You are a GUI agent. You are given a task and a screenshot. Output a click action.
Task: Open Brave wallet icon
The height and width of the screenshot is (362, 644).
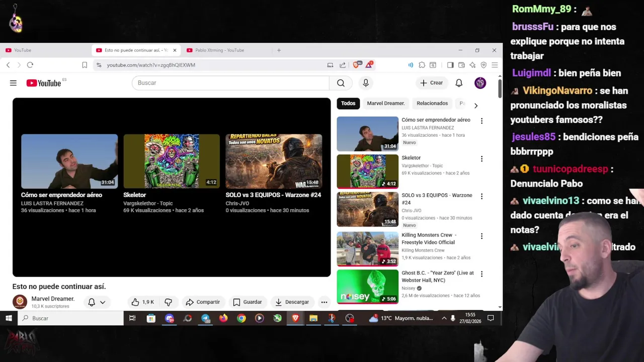(461, 65)
